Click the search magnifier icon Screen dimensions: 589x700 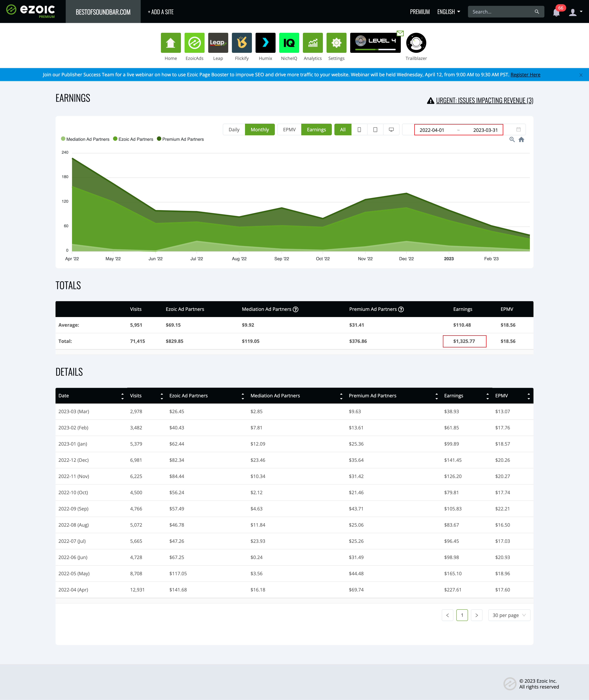tap(537, 12)
